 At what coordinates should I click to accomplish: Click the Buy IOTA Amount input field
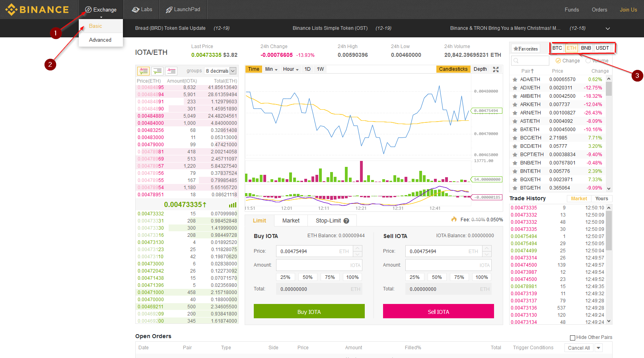[x=319, y=265]
